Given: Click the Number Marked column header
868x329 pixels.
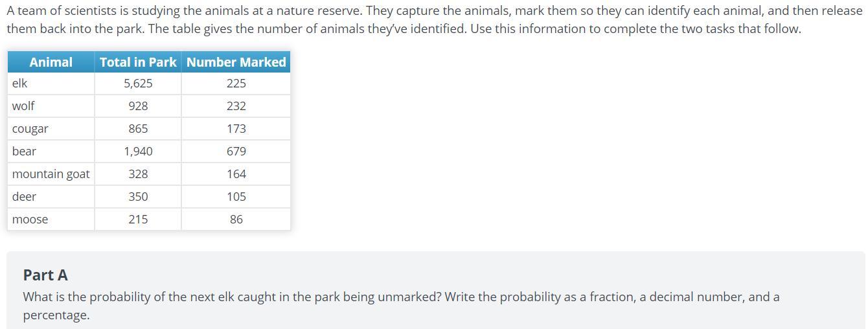Looking at the screenshot, I should coord(236,62).
